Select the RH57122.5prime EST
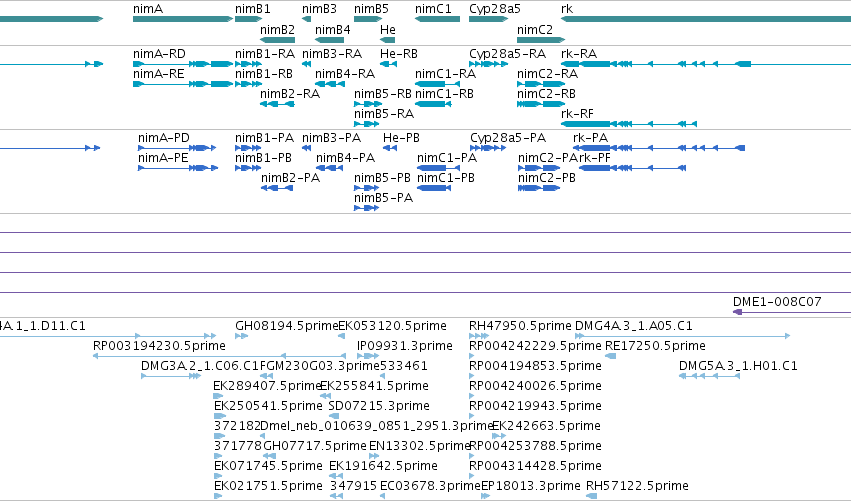The height and width of the screenshot is (501, 851). [592, 497]
